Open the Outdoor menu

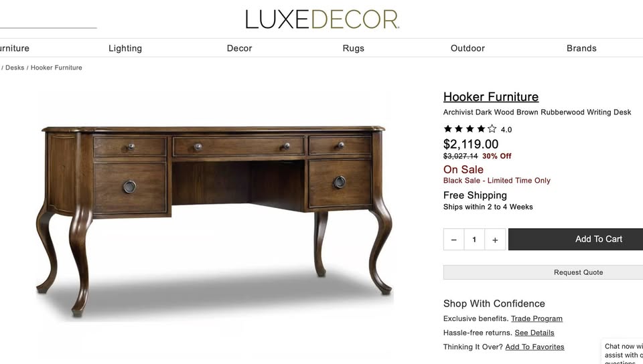coord(468,48)
